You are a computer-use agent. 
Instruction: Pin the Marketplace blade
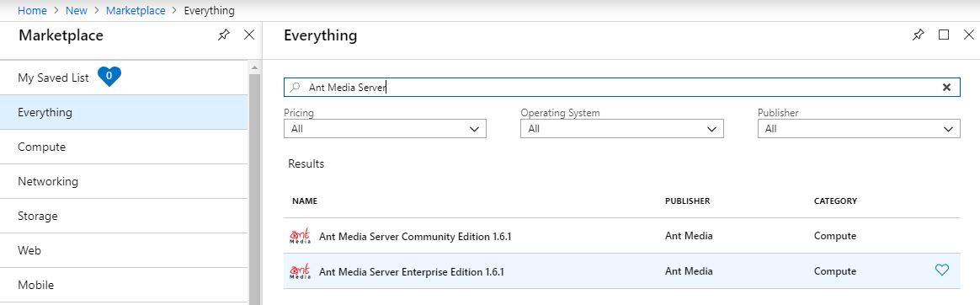pos(223,35)
